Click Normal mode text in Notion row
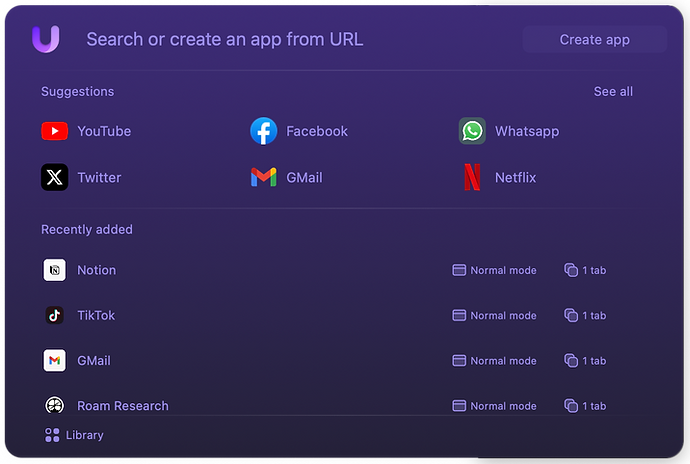690x464 pixels. pos(503,270)
